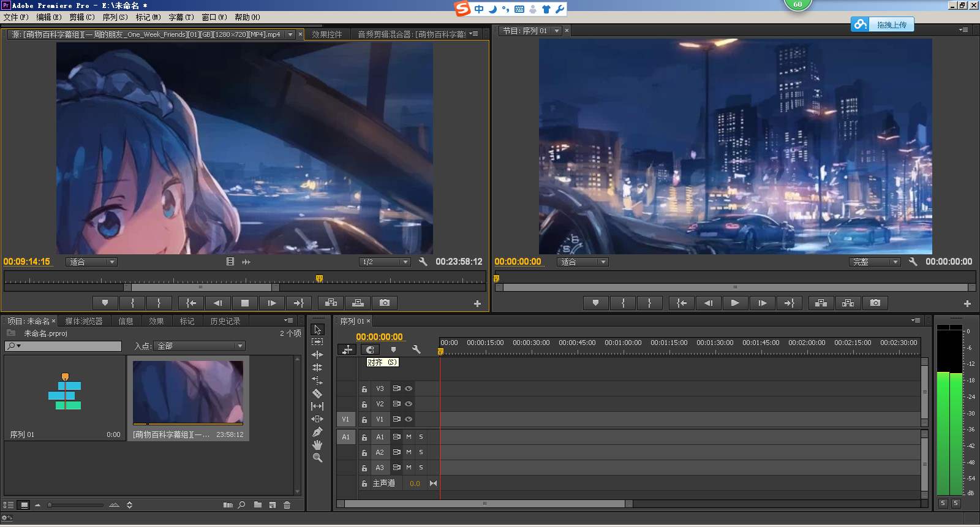This screenshot has width=980, height=527.
Task: Open Project panel flyout menu
Action: pos(288,320)
